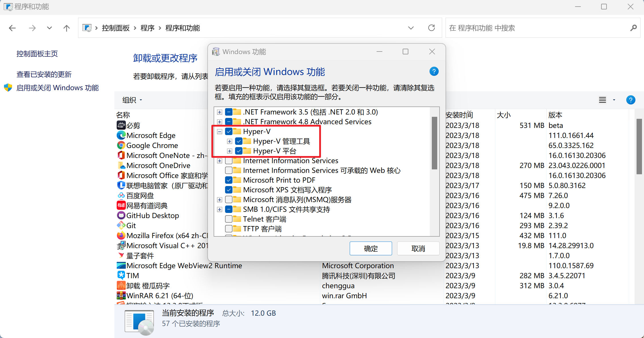Expand the .NET Framework 3.5 tree item

pyautogui.click(x=218, y=112)
